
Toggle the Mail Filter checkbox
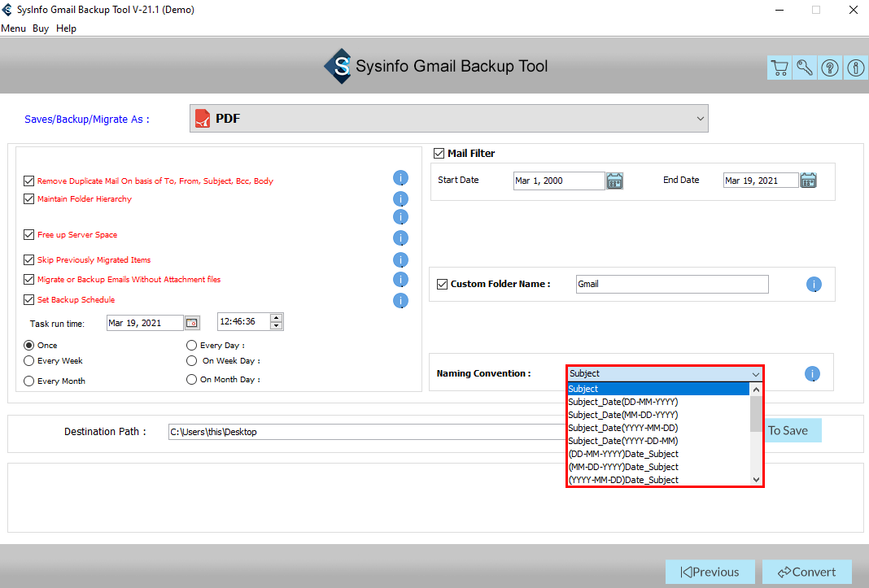coord(439,153)
